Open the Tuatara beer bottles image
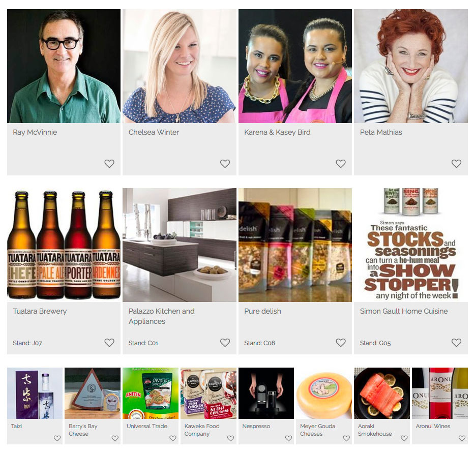This screenshot has height=452, width=476. tap(64, 245)
